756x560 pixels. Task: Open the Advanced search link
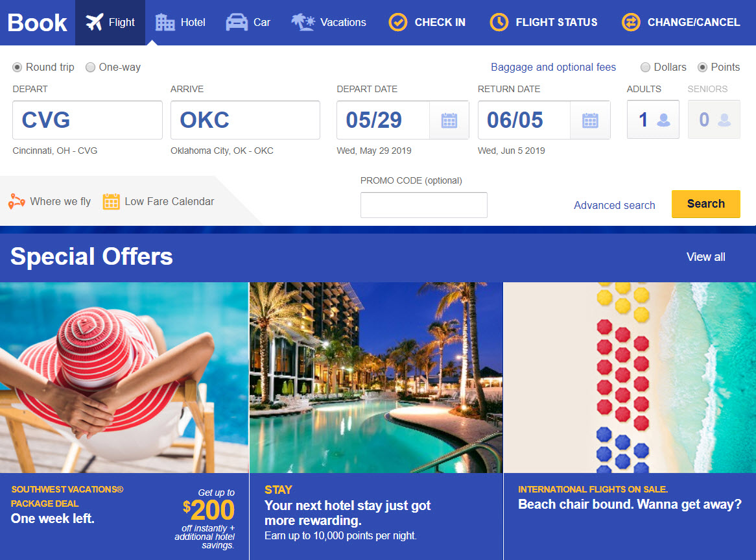(x=614, y=205)
